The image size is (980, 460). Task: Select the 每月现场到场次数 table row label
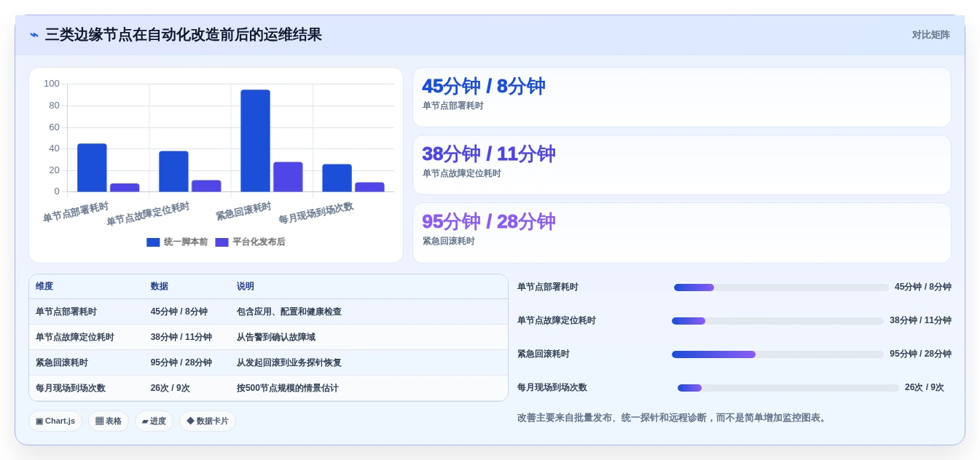pos(71,388)
